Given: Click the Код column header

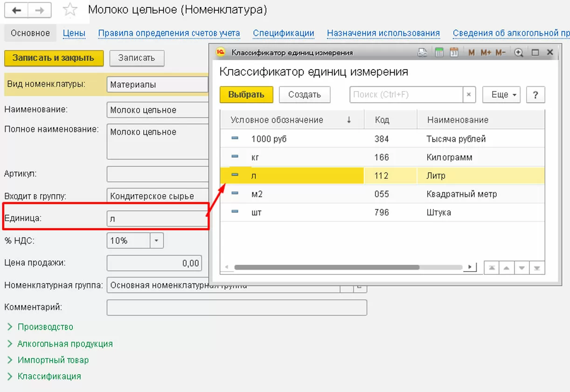Looking at the screenshot, I should (390, 120).
